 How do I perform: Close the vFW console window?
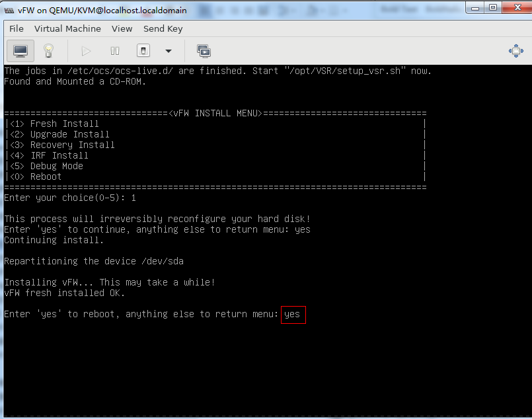click(x=517, y=8)
